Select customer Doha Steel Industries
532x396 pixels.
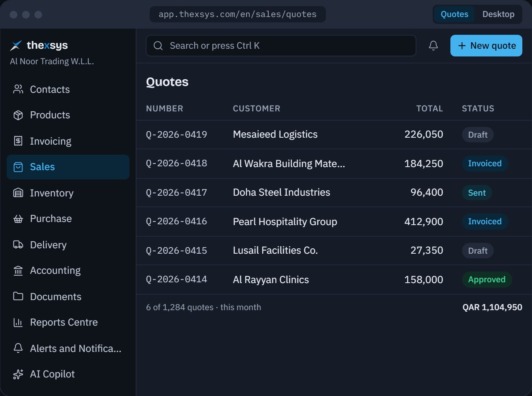click(x=281, y=193)
